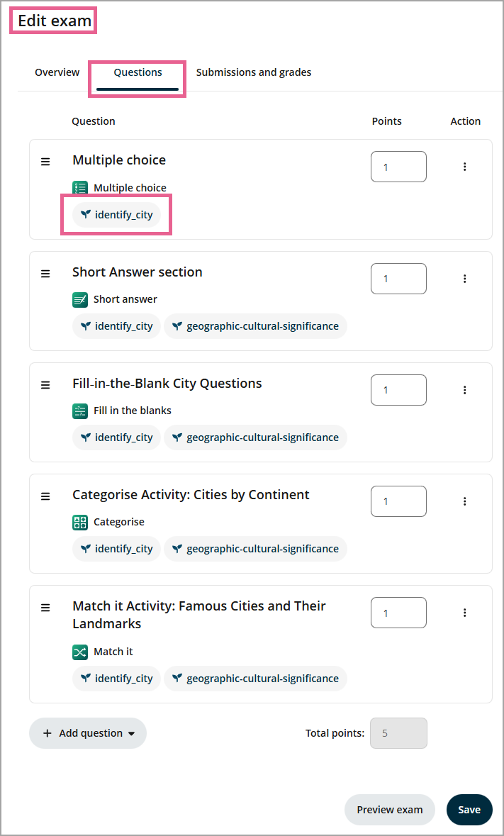Click the Short answer type icon

(x=80, y=300)
